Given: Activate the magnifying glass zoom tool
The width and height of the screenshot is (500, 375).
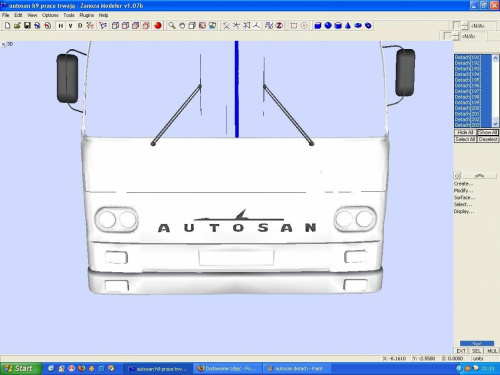Looking at the screenshot, I should point(172,26).
